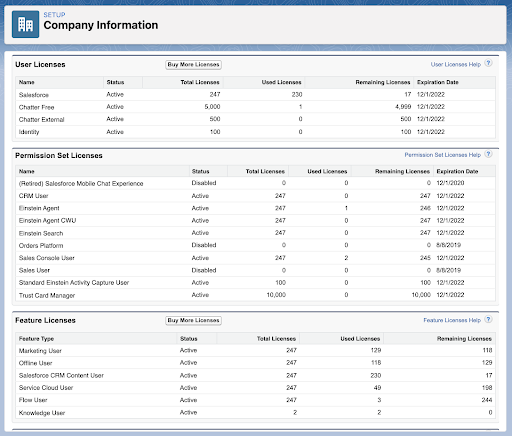This screenshot has height=436, width=512.
Task: Click the Feature Type column header
Action: point(36,339)
